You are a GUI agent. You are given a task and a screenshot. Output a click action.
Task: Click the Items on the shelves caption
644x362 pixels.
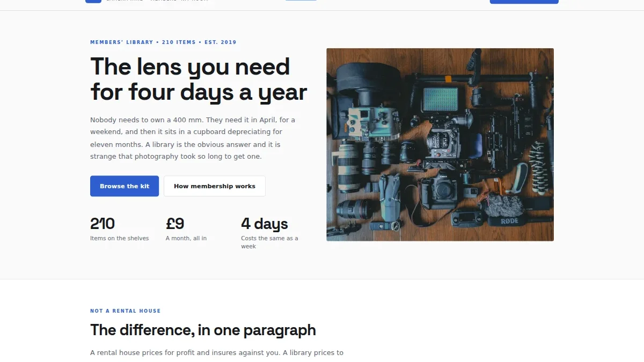[x=120, y=238]
